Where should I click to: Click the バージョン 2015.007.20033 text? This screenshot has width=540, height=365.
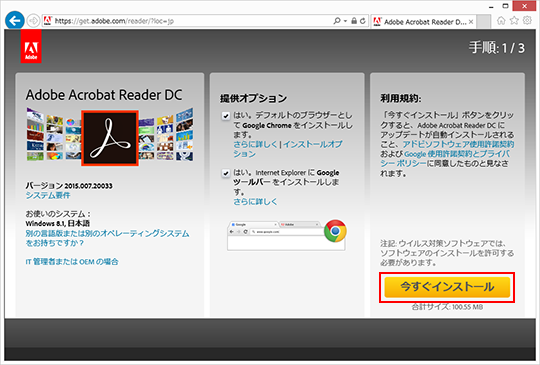coord(69,186)
